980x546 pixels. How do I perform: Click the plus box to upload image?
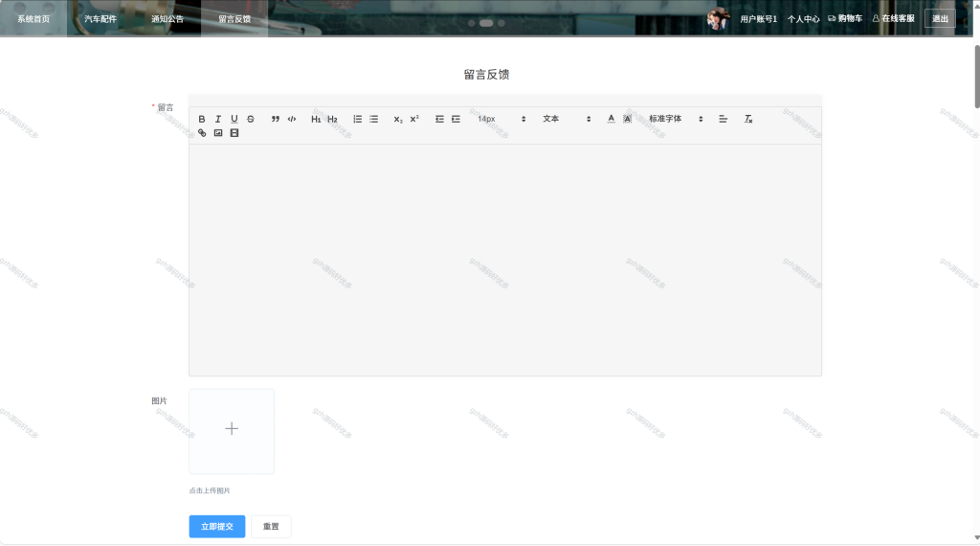(x=232, y=431)
